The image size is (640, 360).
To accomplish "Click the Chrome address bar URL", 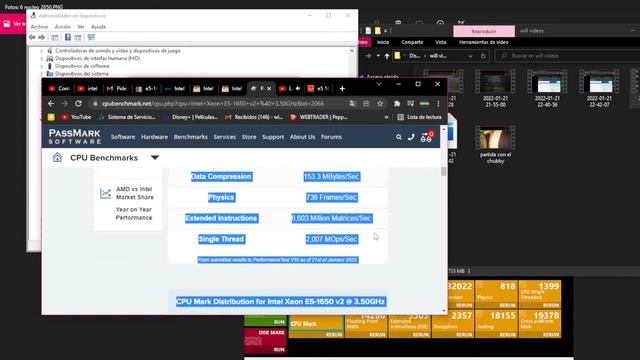I will tap(212, 104).
